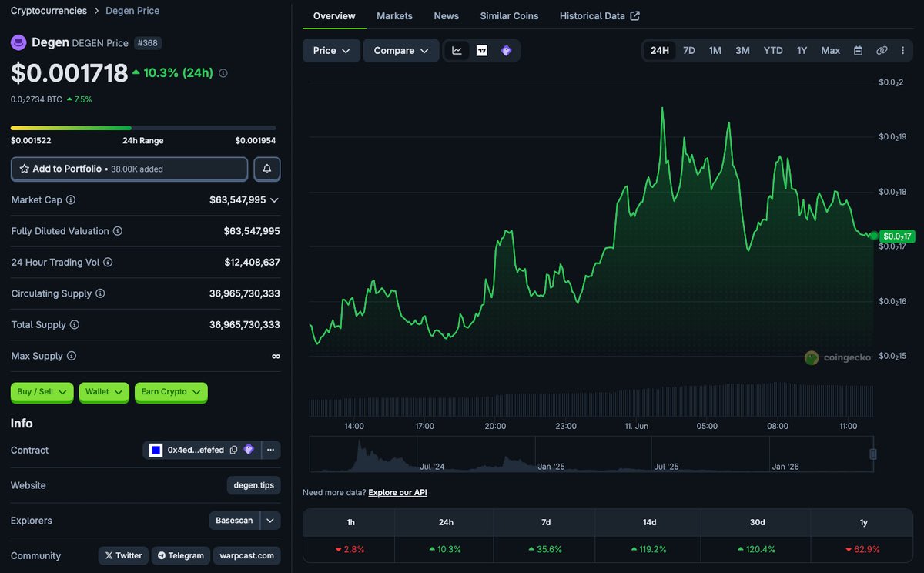Select 3M time range
Image resolution: width=924 pixels, height=573 pixels.
click(x=742, y=51)
